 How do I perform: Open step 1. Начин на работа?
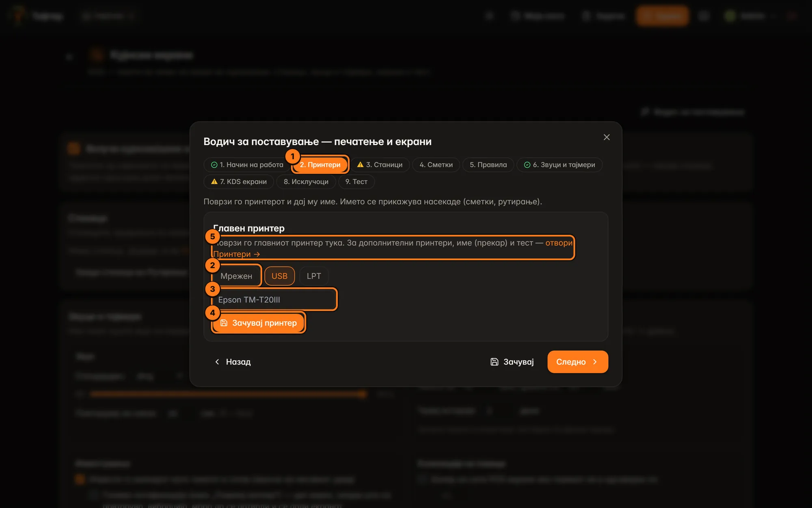point(247,165)
